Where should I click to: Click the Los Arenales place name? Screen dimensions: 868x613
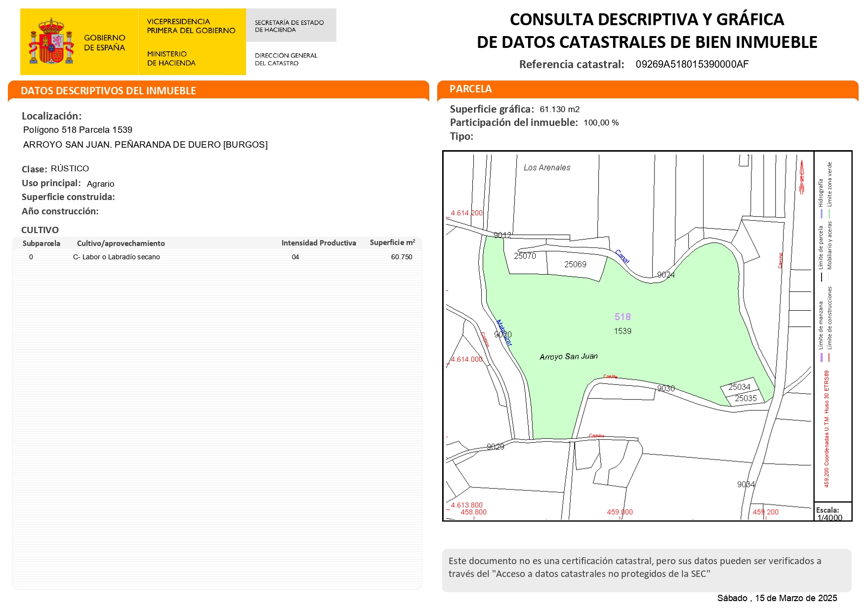click(547, 168)
